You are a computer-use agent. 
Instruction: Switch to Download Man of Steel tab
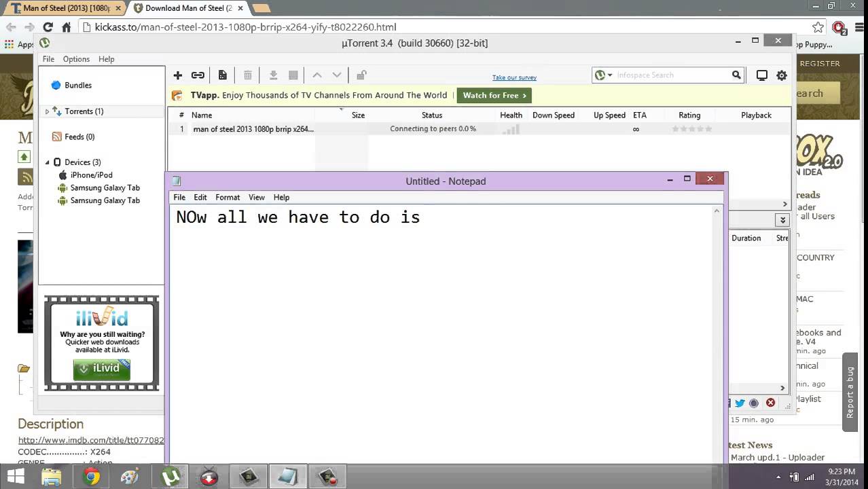click(x=187, y=8)
